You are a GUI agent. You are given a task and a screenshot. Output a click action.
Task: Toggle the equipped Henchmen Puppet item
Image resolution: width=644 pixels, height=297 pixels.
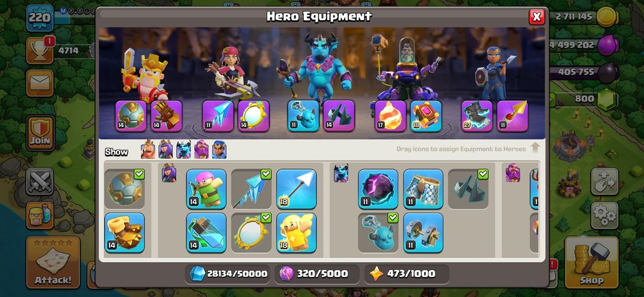point(378,232)
